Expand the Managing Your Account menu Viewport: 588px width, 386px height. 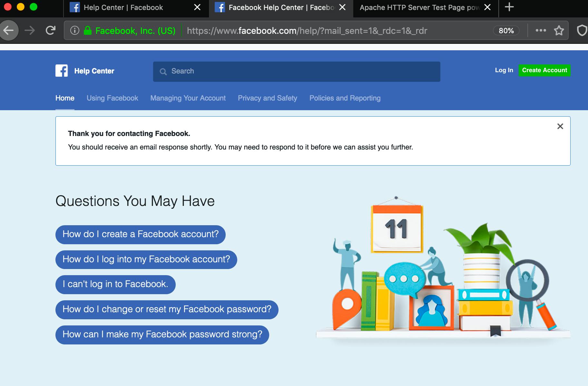tap(188, 98)
